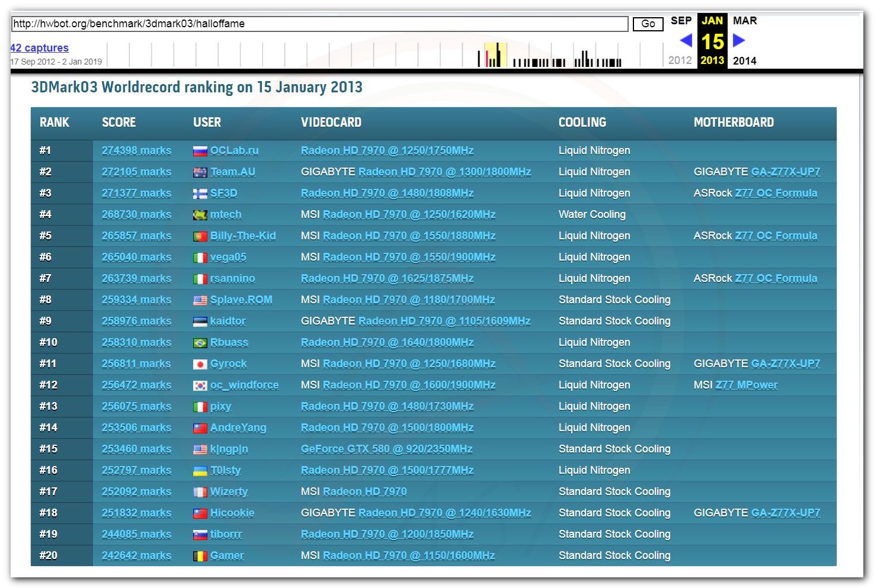Click the Wayback Go button
This screenshot has height=588, width=874.
[x=648, y=24]
